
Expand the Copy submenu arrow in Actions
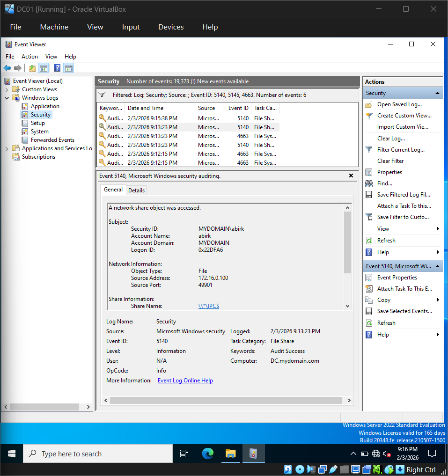click(438, 300)
